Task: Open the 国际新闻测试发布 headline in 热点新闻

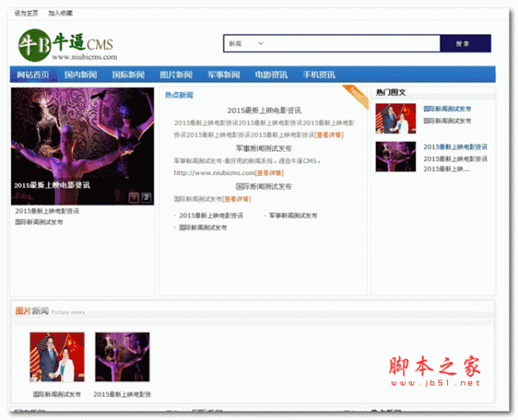Action: [263, 187]
